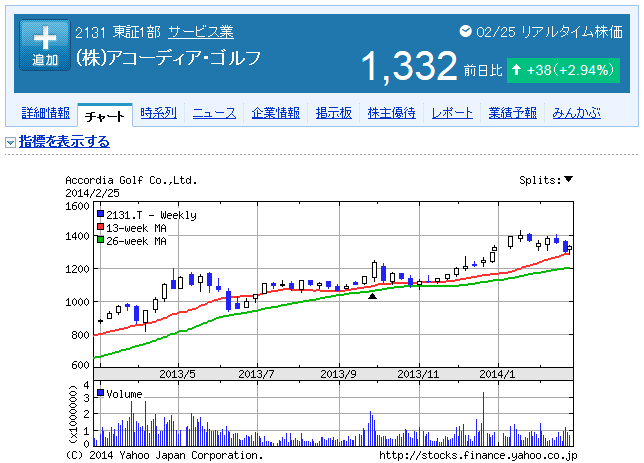Click the 指標を表示する link
The width and height of the screenshot is (644, 463).
(x=64, y=142)
